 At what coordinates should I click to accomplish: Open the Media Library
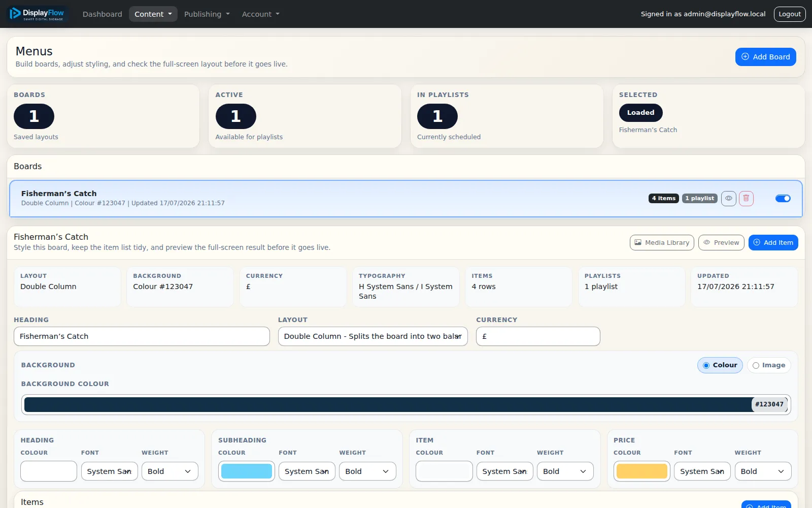point(662,242)
